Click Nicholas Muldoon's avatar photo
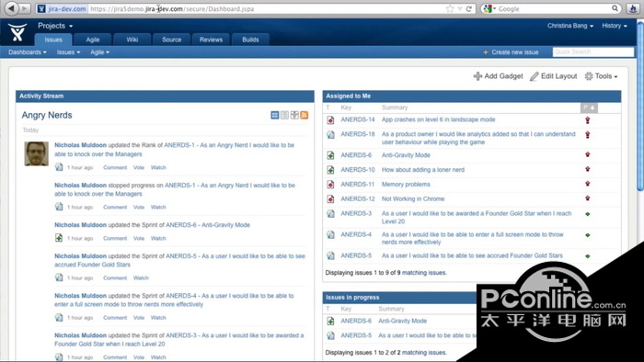This screenshot has width=644, height=362. click(x=37, y=153)
